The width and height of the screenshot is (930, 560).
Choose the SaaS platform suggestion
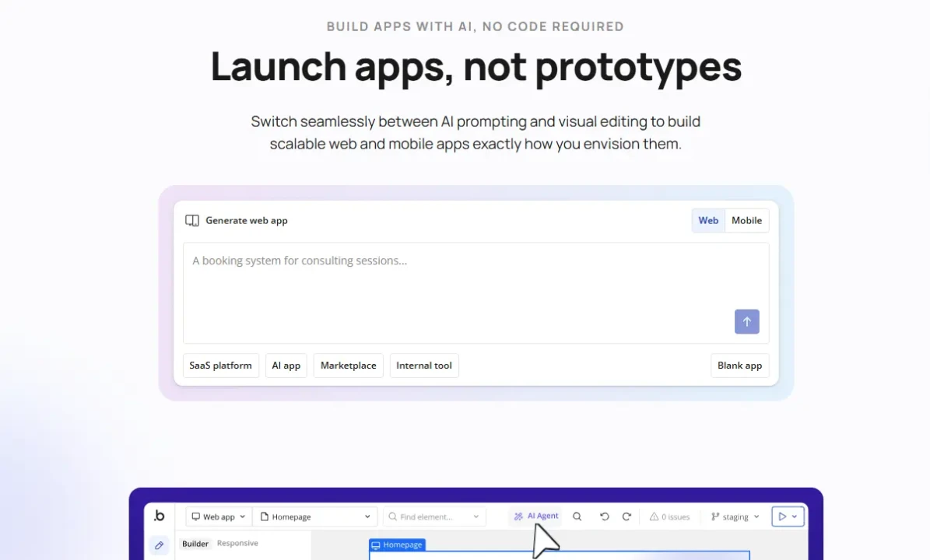pos(221,366)
